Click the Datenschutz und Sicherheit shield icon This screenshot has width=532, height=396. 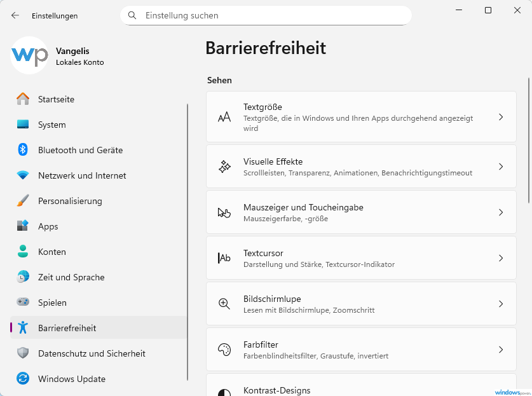[x=23, y=353]
